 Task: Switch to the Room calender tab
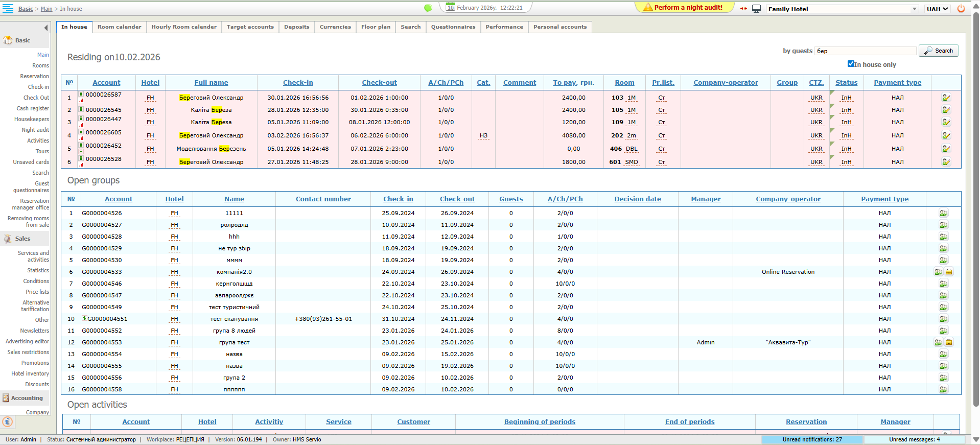coord(119,27)
